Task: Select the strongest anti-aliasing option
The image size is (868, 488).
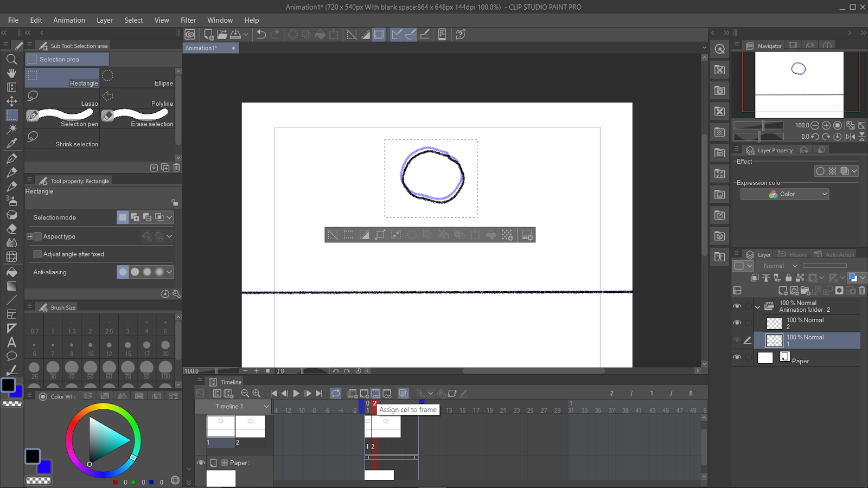Action: click(159, 272)
